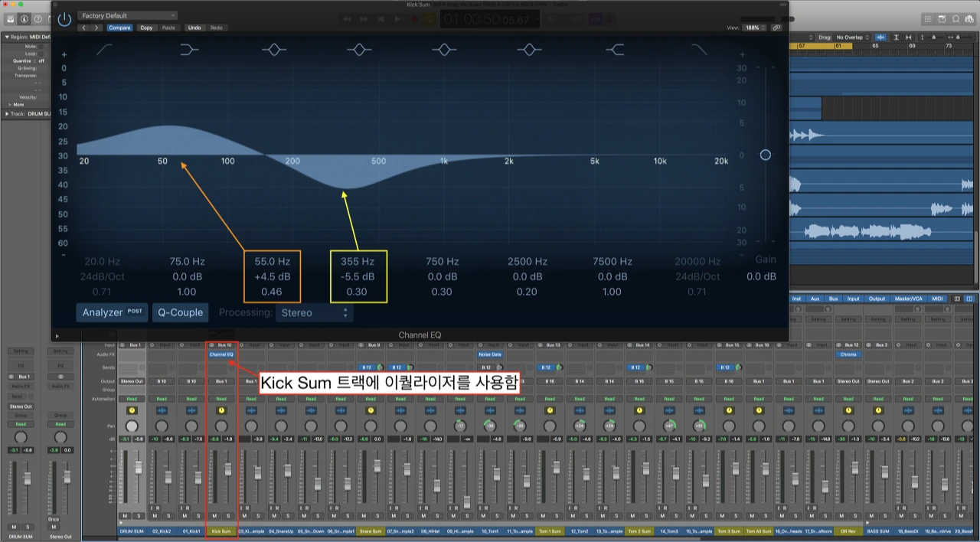Open the Library icon in toolbar
Screen dimensions: 980x542
click(11, 18)
